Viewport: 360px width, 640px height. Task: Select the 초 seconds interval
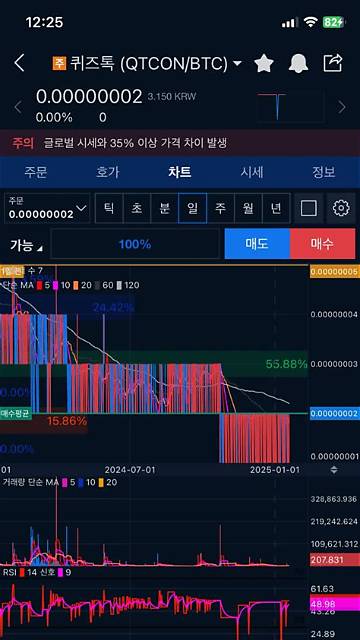(x=137, y=209)
